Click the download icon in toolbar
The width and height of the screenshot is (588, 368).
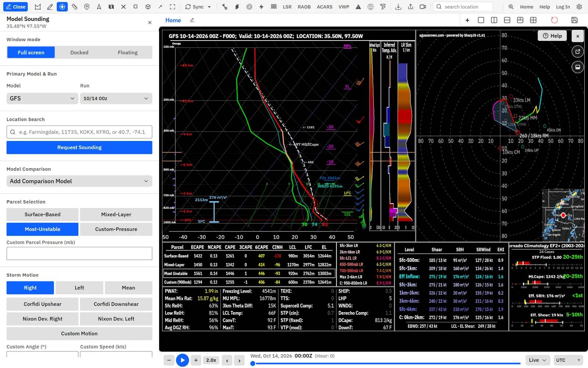[398, 7]
